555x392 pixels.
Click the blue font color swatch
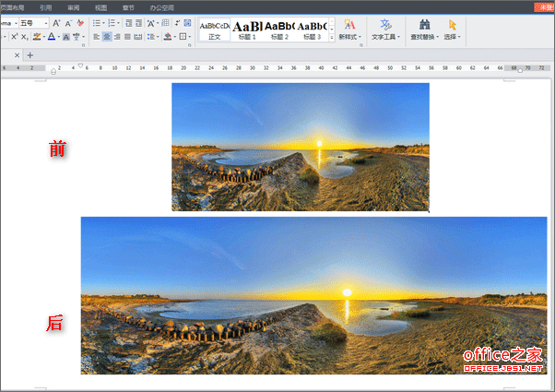point(52,37)
